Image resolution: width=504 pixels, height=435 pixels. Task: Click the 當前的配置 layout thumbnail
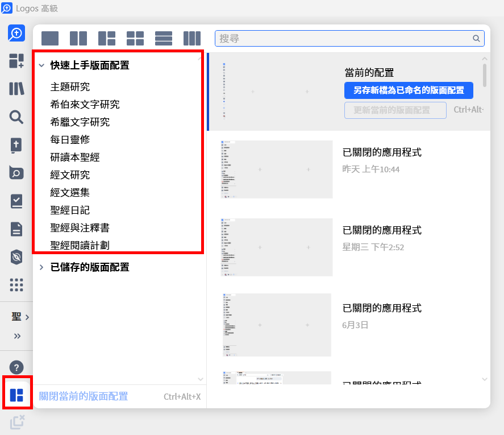coord(276,92)
